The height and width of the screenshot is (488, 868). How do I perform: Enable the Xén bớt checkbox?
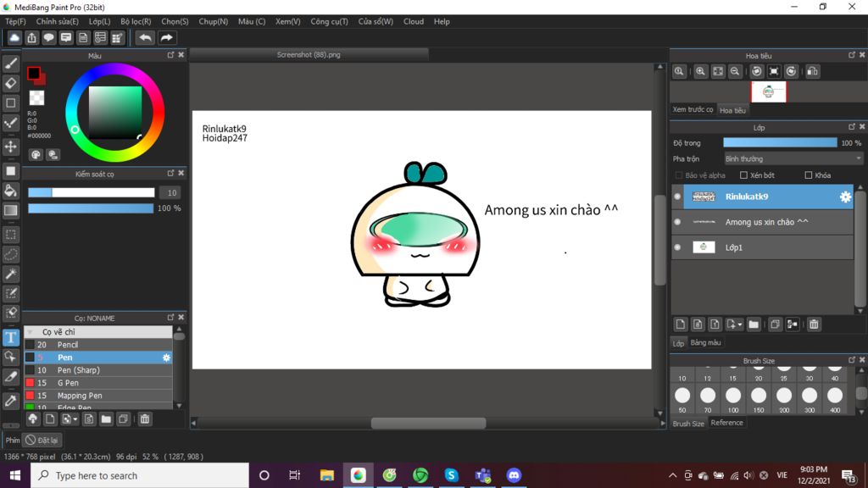(743, 175)
